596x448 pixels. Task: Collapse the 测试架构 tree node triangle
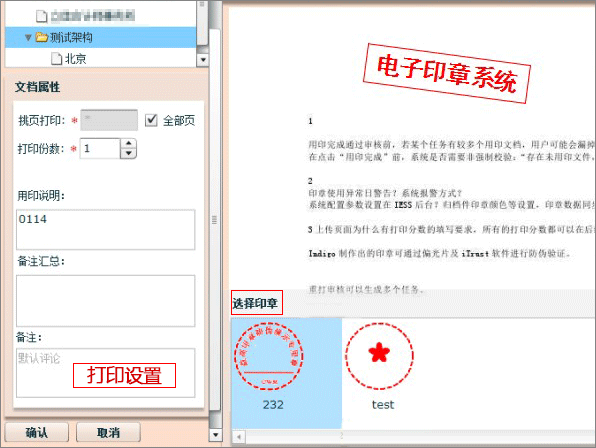click(x=28, y=37)
